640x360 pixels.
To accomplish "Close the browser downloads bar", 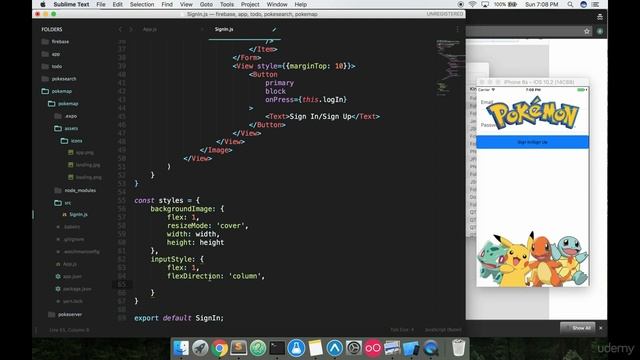I will [x=601, y=328].
